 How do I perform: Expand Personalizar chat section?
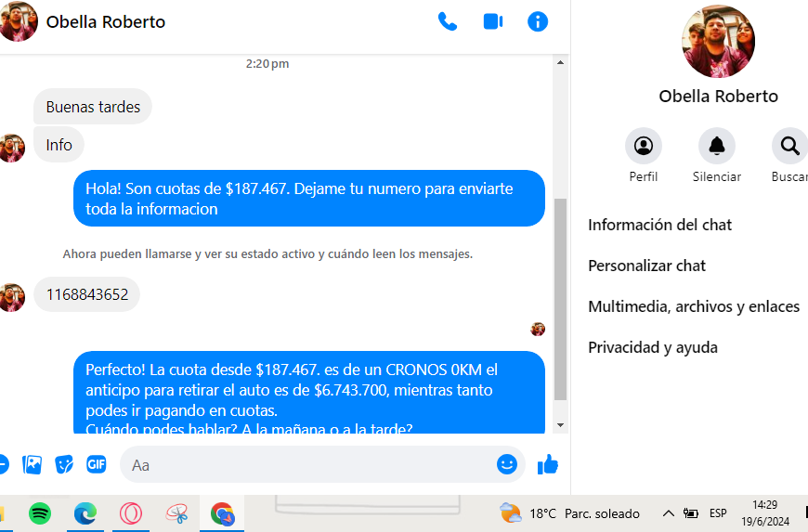tap(646, 266)
